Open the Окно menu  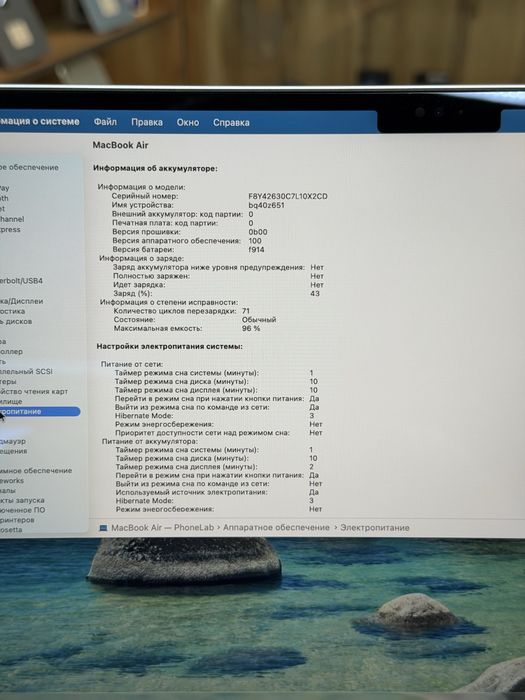click(188, 122)
